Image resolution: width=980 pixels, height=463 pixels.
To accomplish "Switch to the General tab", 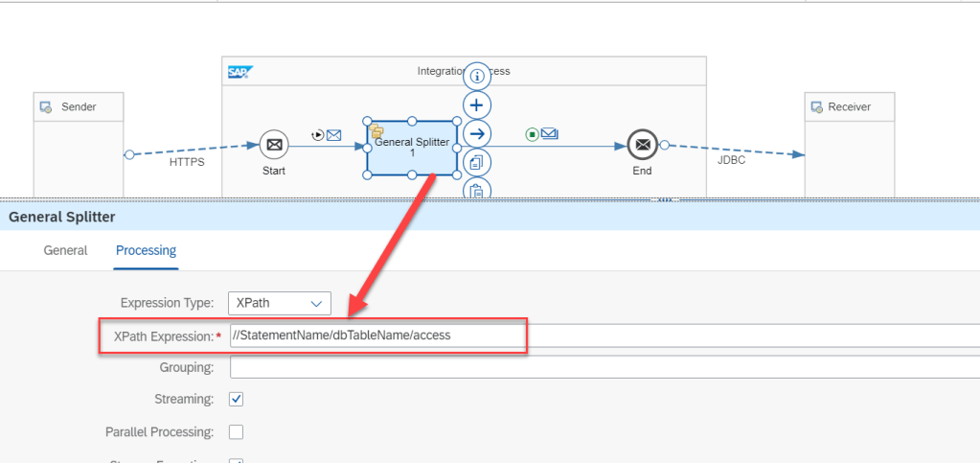I will coord(65,250).
